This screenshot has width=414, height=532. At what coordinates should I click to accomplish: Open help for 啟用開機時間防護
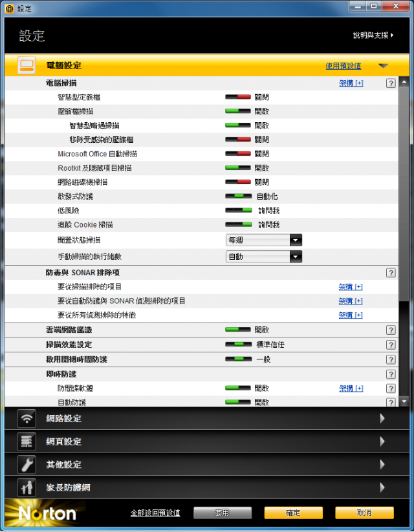click(391, 359)
